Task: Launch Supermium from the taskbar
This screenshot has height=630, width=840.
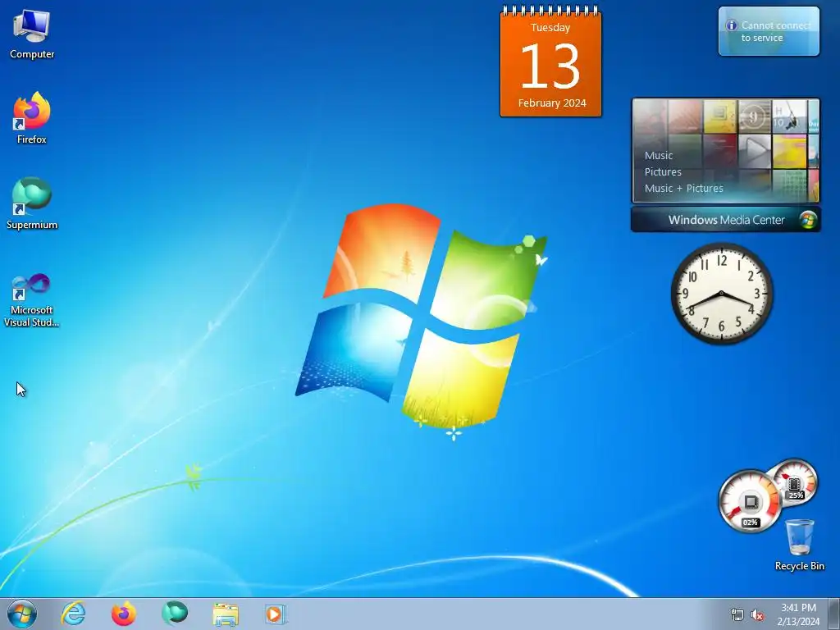Action: (175, 614)
